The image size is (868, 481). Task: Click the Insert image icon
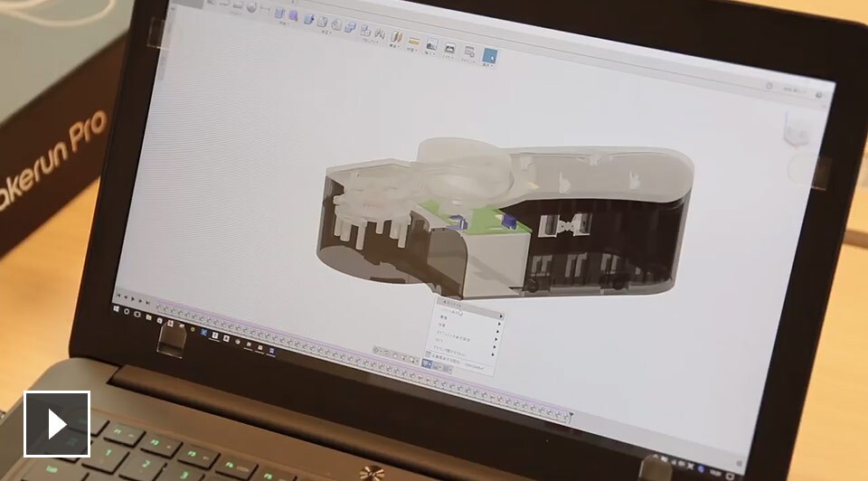tap(432, 44)
